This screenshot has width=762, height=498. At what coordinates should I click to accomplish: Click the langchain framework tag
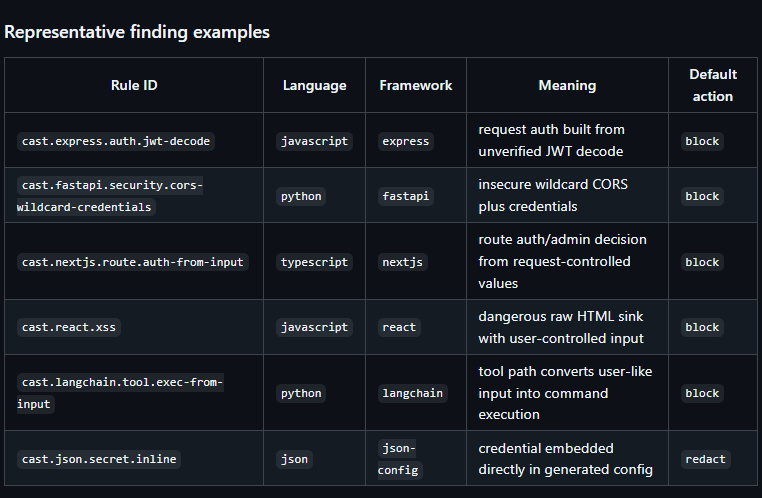coord(412,393)
